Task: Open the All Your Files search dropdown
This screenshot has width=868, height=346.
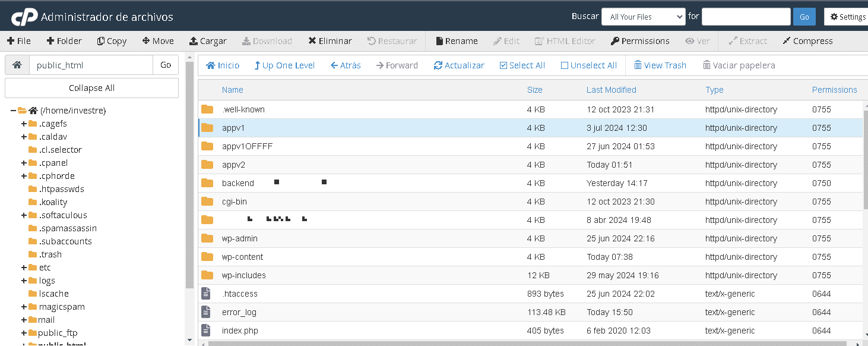Action: [x=644, y=17]
